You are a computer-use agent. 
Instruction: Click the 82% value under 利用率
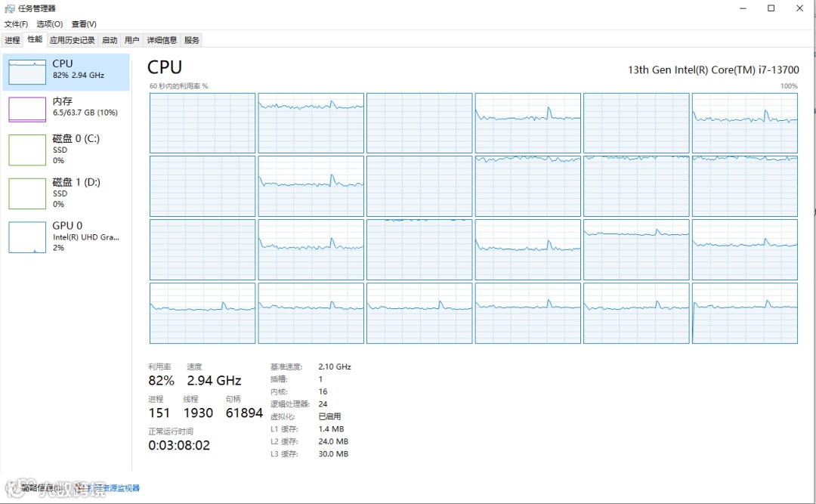coord(162,381)
